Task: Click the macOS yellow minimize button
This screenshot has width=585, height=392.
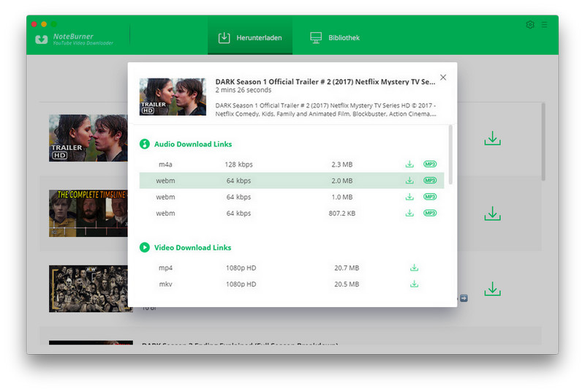Action: click(x=44, y=24)
